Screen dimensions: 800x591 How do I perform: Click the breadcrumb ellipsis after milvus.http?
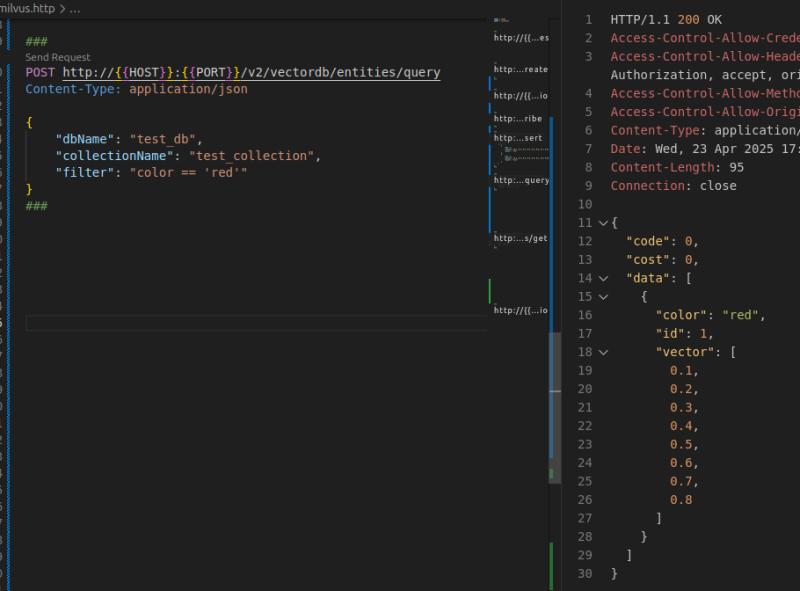(75, 8)
